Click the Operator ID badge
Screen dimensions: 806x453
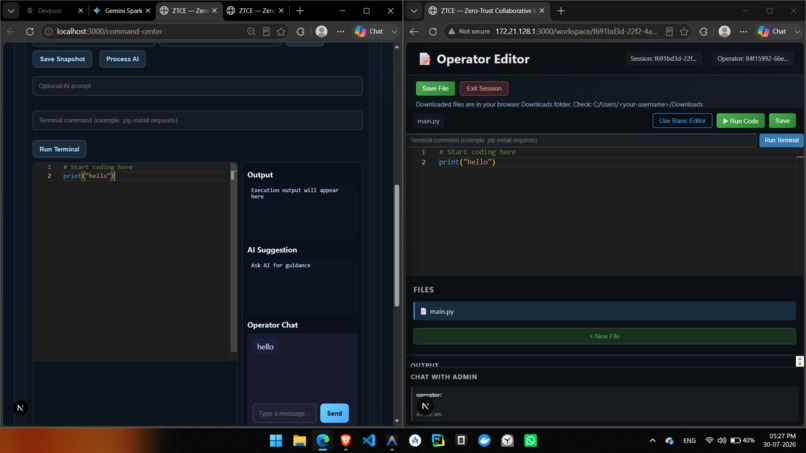coord(752,59)
